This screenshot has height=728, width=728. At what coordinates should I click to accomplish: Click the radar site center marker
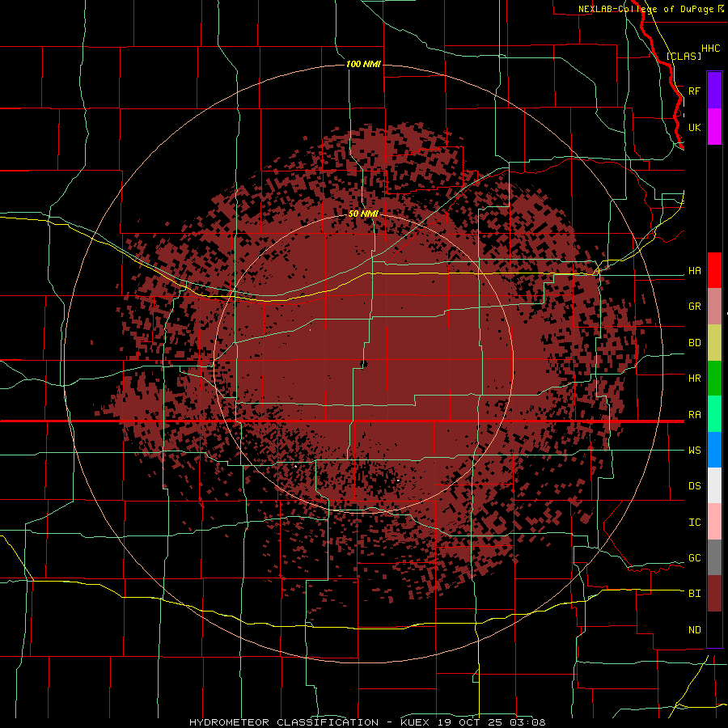click(363, 364)
